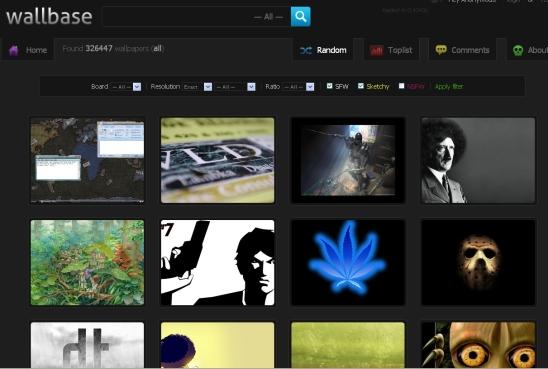Open the About tab
Viewport: 548px width, 369px height.
[x=528, y=50]
